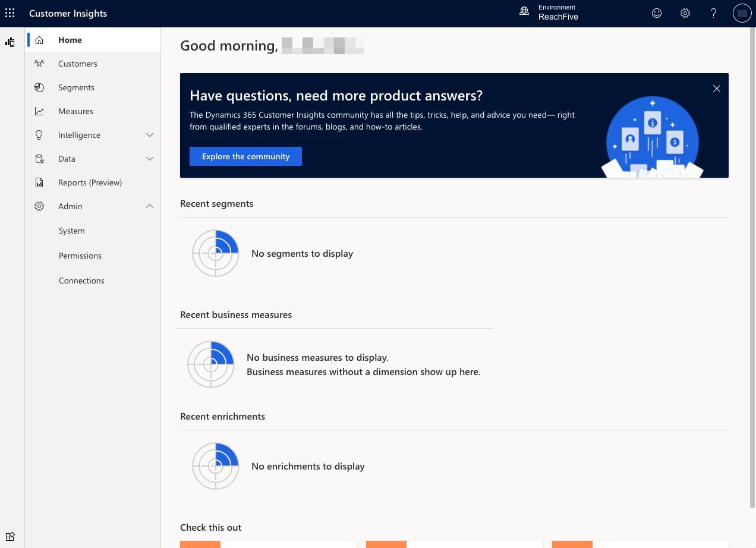Click the Measures line chart icon
Viewport: 756px width, 548px height.
coord(39,111)
